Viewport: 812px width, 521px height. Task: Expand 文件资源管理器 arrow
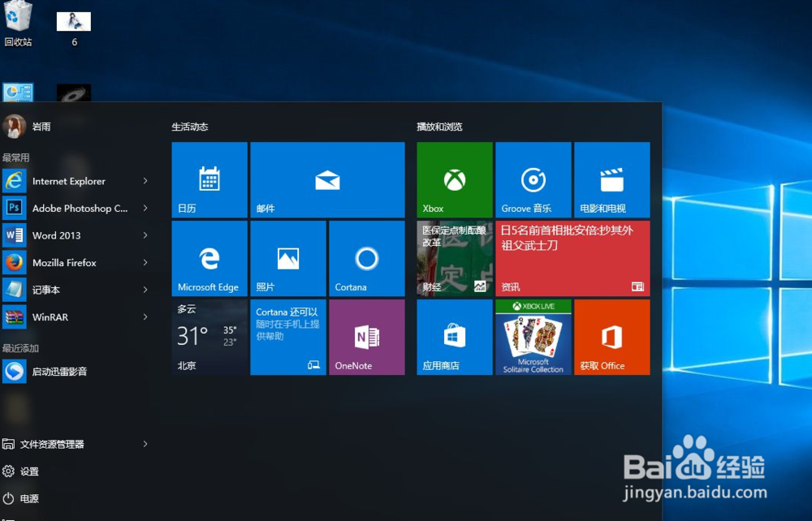[145, 444]
